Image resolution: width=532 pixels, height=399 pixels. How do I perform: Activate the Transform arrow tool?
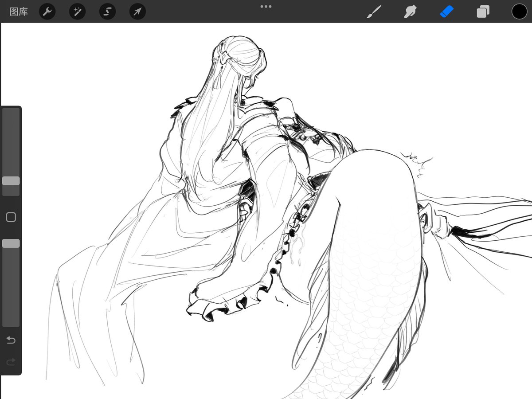click(137, 12)
